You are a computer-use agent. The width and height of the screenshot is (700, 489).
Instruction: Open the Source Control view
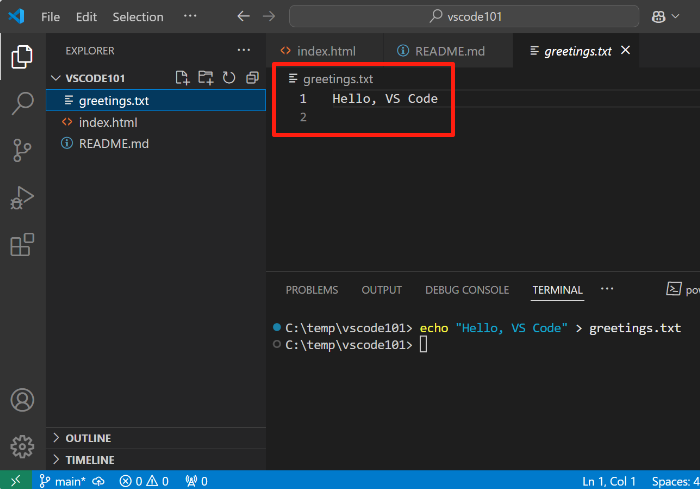click(22, 150)
